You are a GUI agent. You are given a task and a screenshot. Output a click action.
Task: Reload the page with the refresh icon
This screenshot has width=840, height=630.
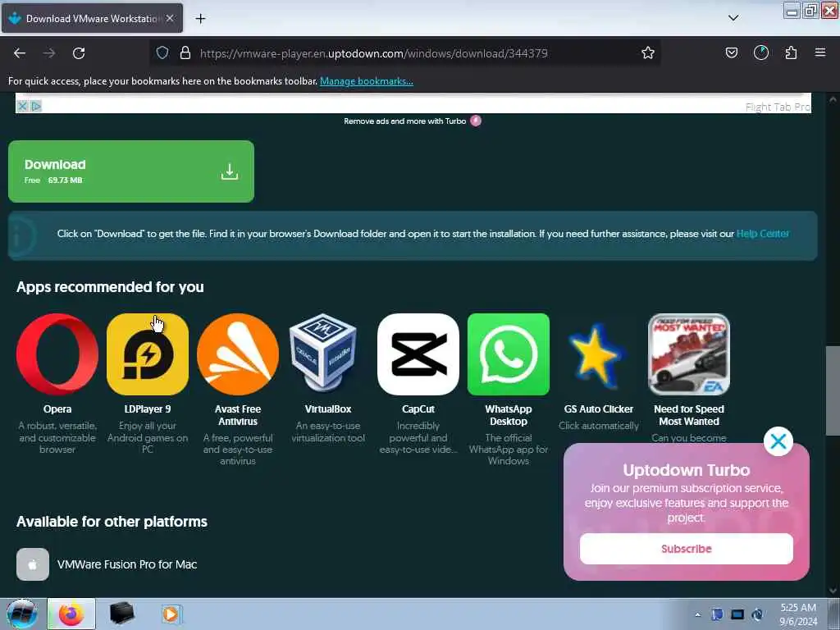point(79,53)
